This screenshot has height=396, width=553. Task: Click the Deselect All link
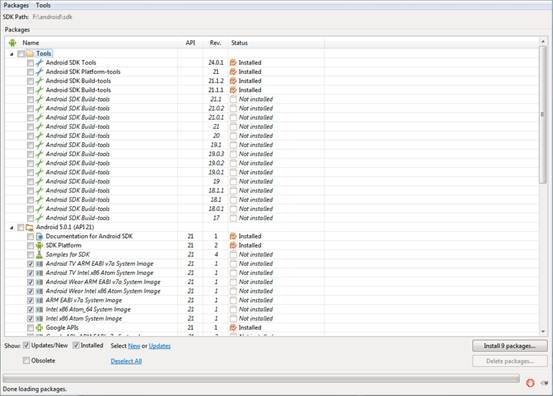coord(126,361)
